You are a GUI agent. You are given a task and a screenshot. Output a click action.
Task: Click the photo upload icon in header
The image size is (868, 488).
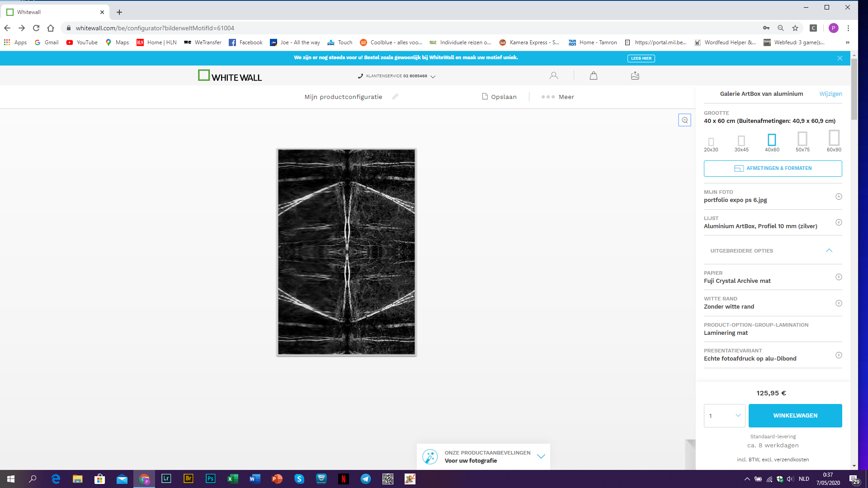tap(635, 76)
